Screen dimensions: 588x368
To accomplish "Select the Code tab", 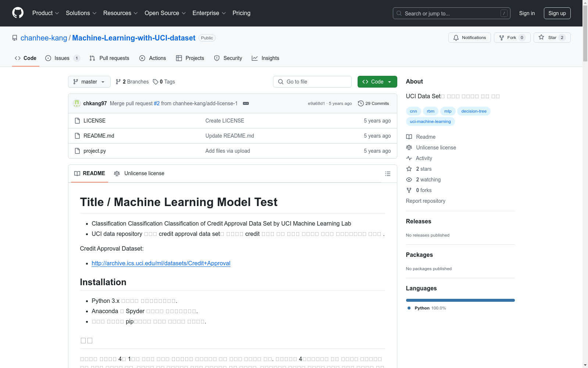I will [x=25, y=58].
